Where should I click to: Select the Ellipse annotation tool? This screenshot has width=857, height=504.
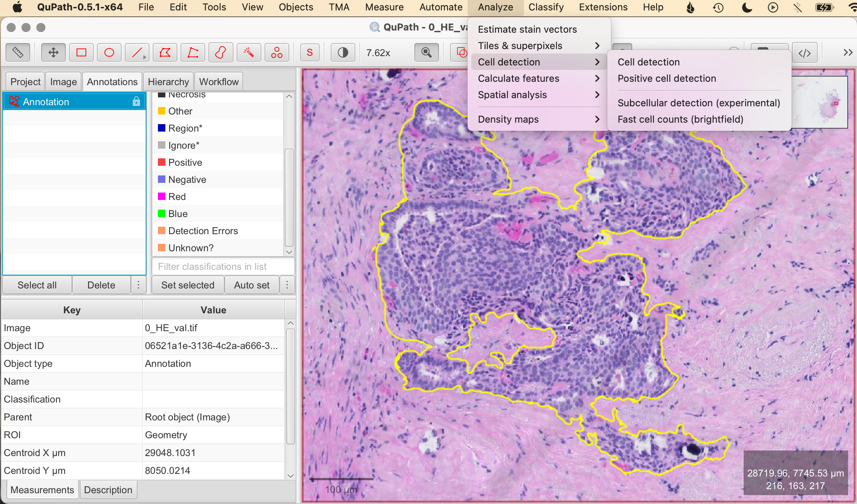pyautogui.click(x=109, y=52)
